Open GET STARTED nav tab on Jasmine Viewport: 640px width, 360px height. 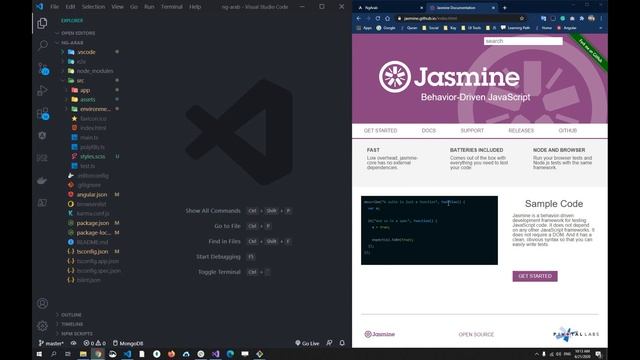380,131
